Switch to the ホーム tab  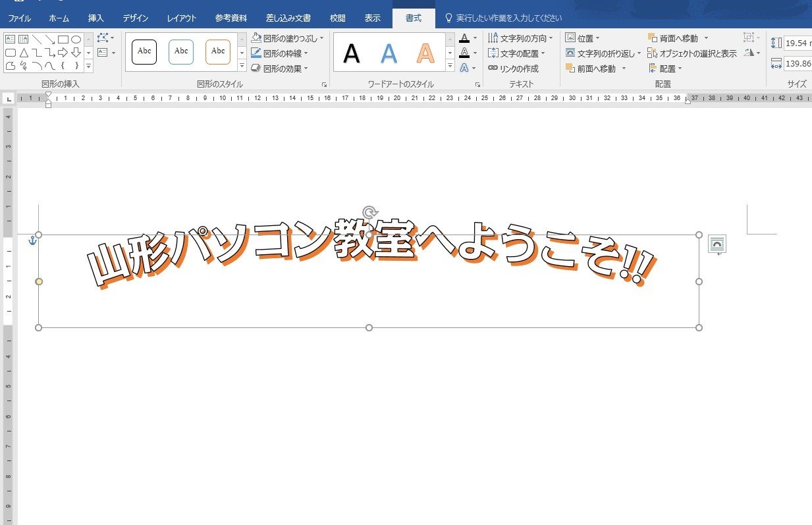tap(59, 18)
